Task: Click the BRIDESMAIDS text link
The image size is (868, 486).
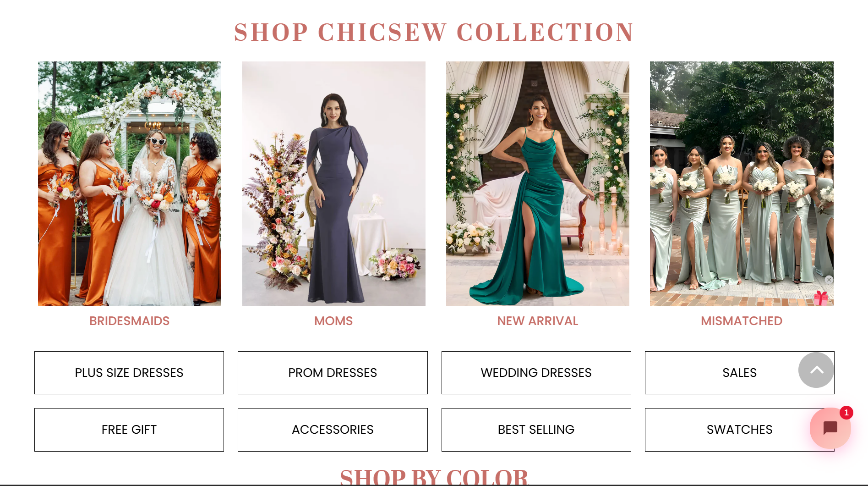Action: click(x=130, y=321)
